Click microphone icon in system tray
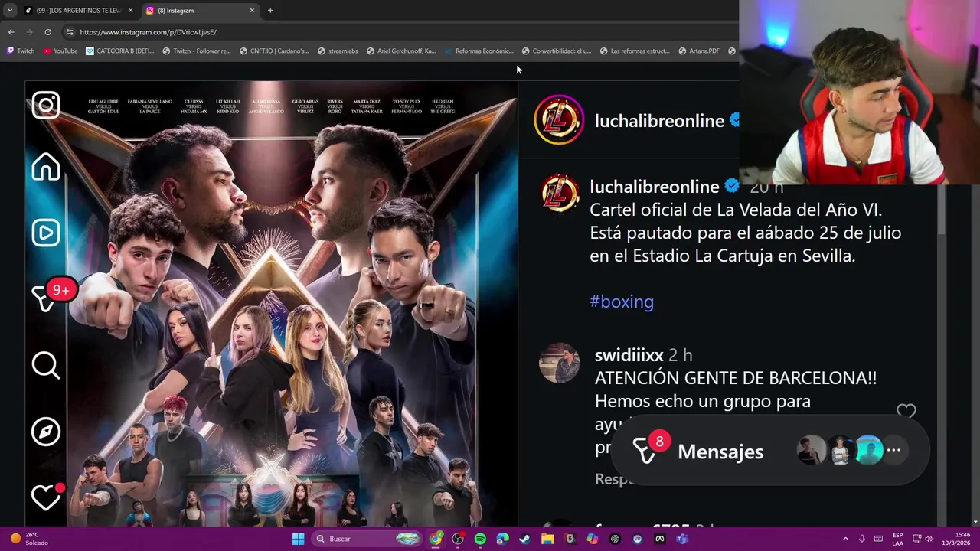The image size is (980, 551). (862, 539)
